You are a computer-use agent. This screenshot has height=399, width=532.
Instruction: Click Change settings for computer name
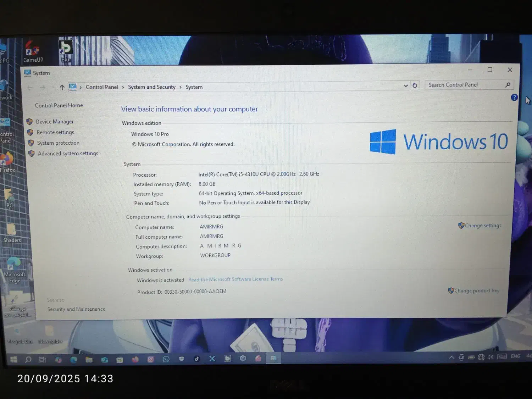(483, 226)
